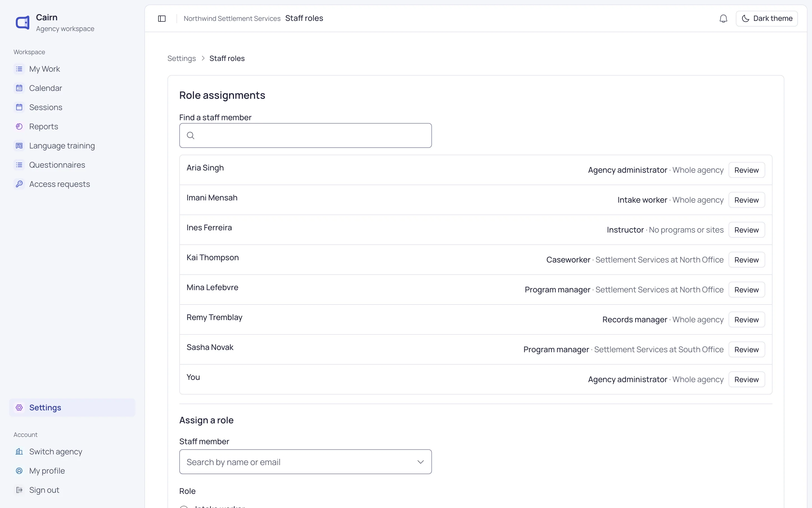Click Settings breadcrumb link
Viewport: 812px width, 508px height.
coord(182,58)
